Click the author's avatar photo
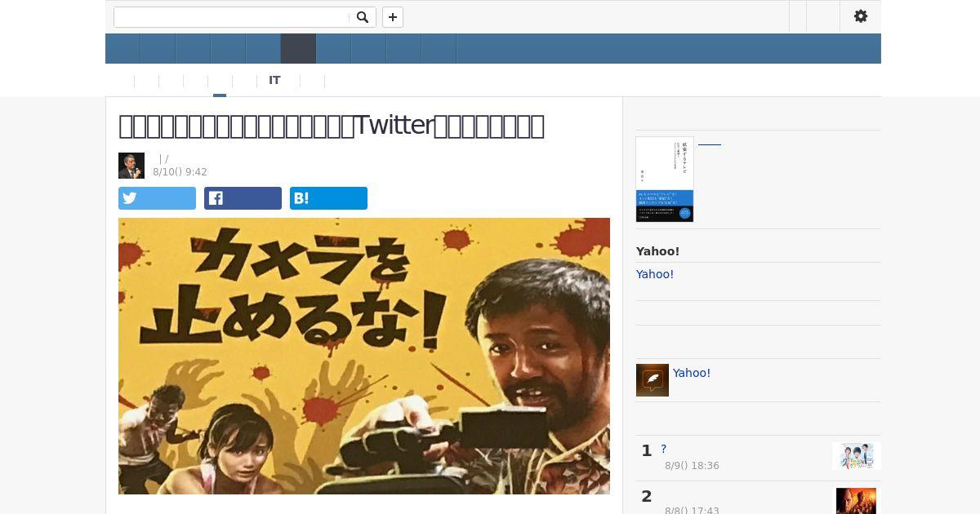 pyautogui.click(x=131, y=166)
